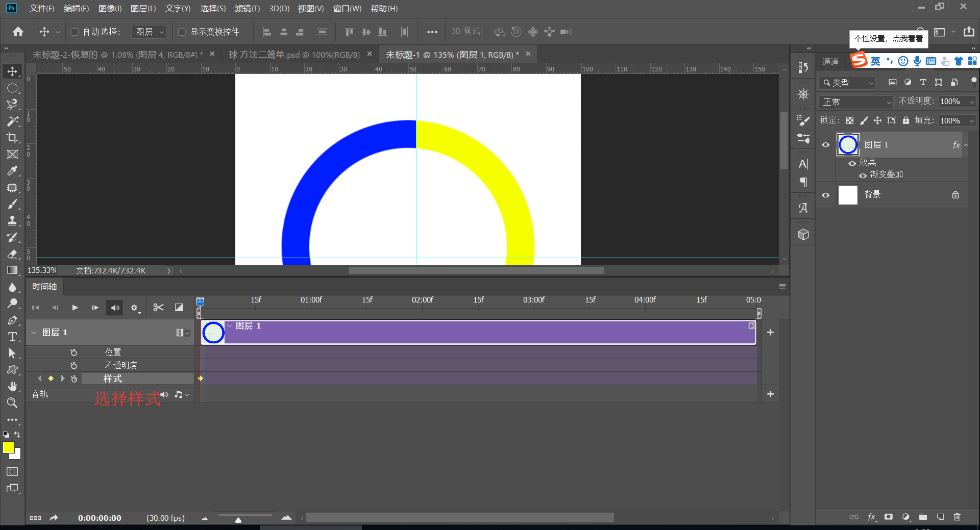The image size is (980, 530).
Task: Open the Paragraph panel icon
Action: click(803, 182)
